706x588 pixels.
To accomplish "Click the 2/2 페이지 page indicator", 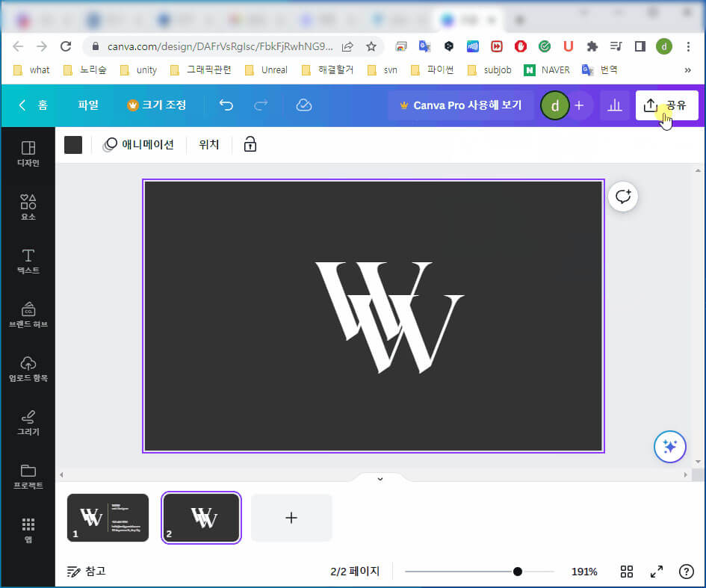I will click(354, 572).
